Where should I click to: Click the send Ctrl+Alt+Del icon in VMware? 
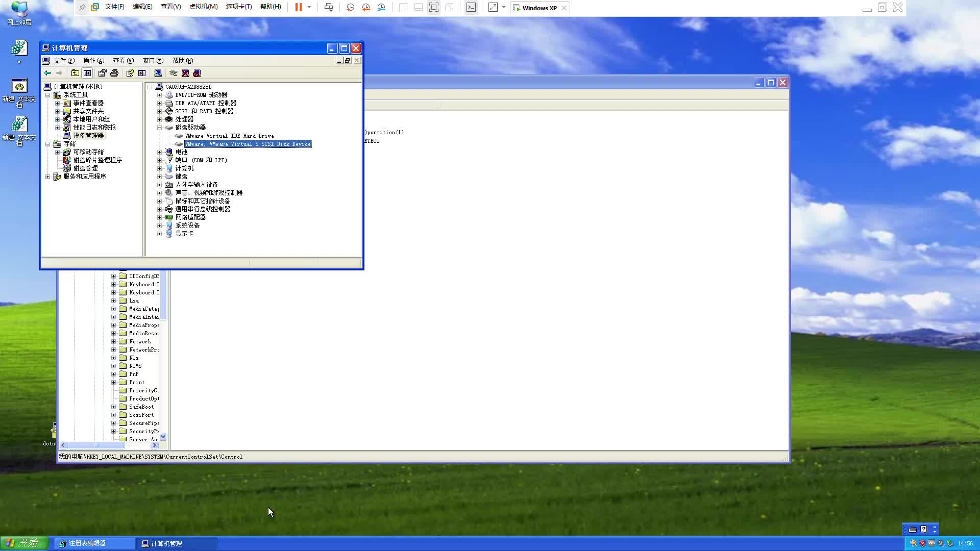(x=329, y=7)
